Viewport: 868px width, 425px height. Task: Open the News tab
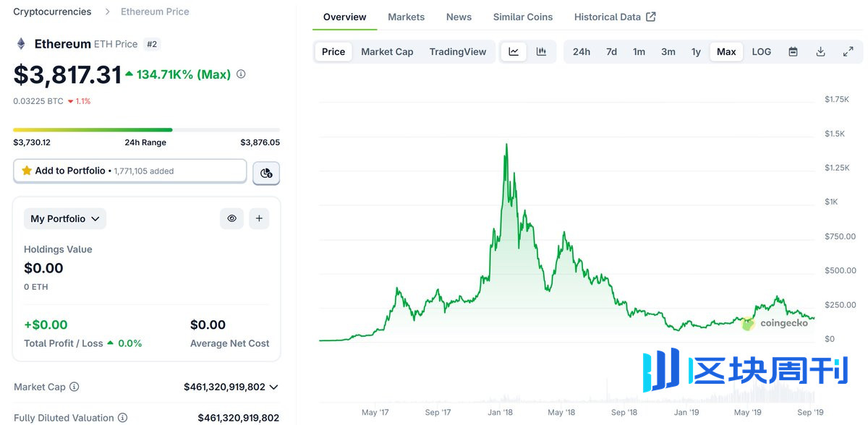click(459, 17)
